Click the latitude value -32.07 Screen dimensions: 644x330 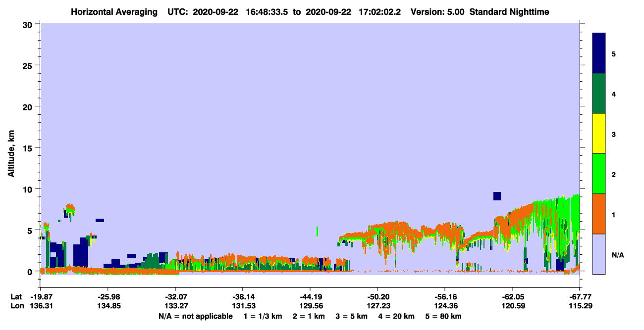click(x=175, y=297)
